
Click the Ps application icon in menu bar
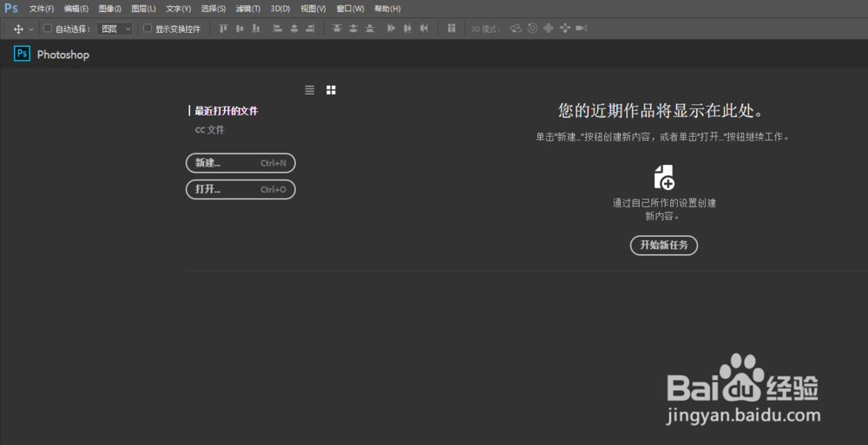(x=11, y=9)
